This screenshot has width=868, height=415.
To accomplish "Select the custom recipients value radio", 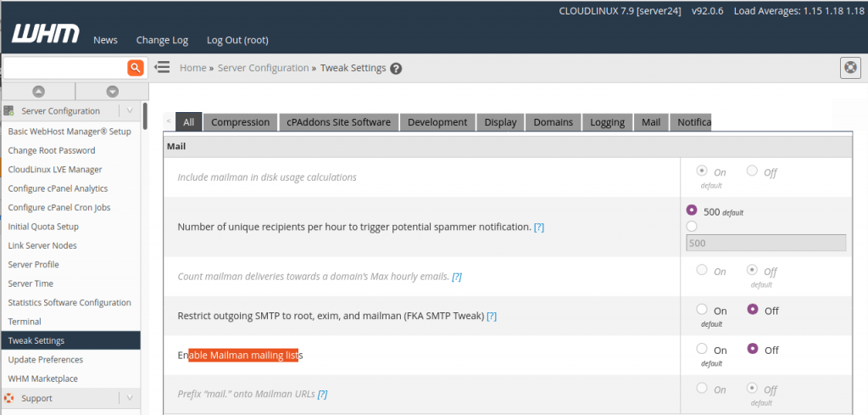I will (692, 226).
